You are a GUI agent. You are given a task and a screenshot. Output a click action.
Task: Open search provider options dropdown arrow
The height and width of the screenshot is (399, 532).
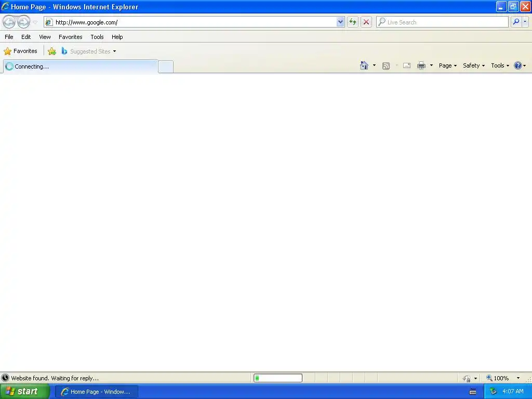(525, 22)
